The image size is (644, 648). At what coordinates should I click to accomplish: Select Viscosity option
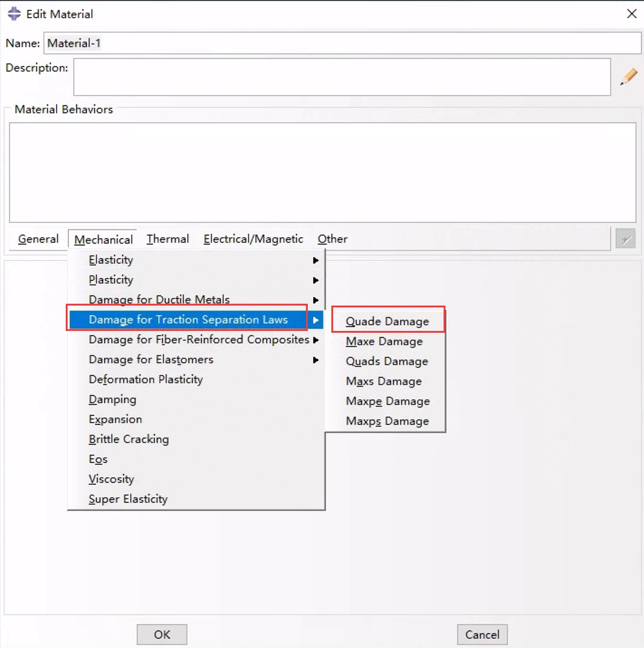point(197,479)
